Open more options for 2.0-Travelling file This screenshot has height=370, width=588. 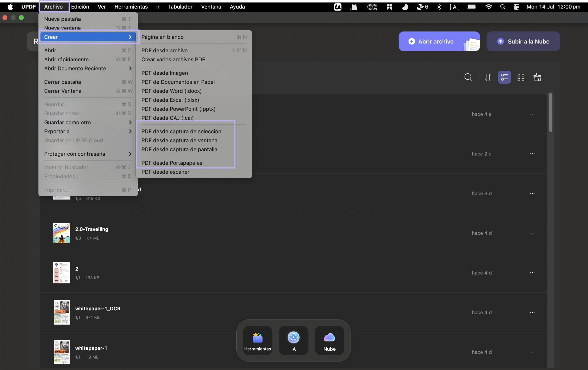pos(532,233)
